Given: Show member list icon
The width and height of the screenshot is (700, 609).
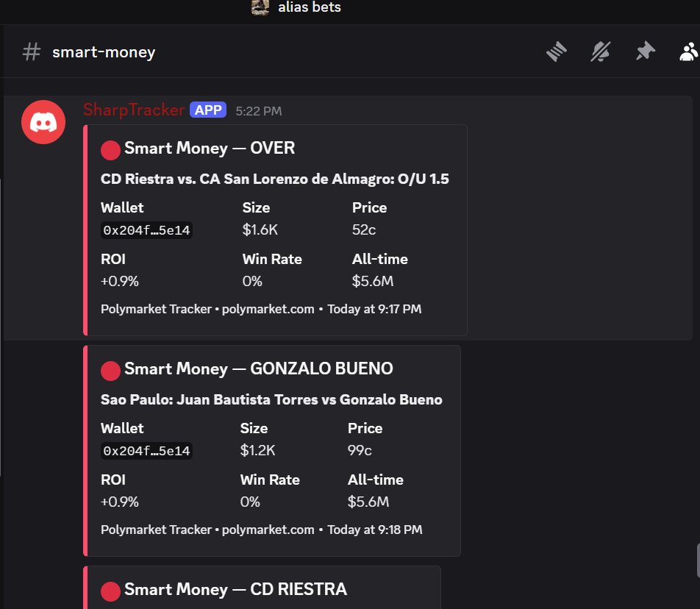Looking at the screenshot, I should (689, 51).
